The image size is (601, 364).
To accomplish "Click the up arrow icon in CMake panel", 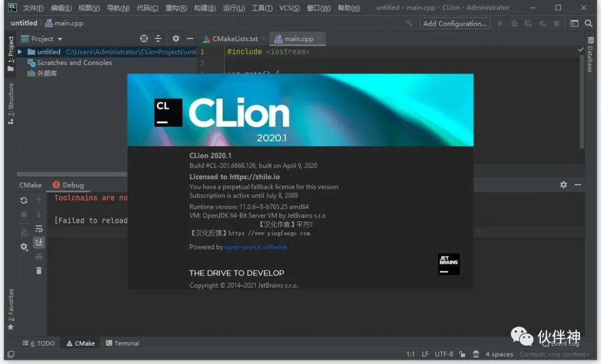I will (x=39, y=200).
